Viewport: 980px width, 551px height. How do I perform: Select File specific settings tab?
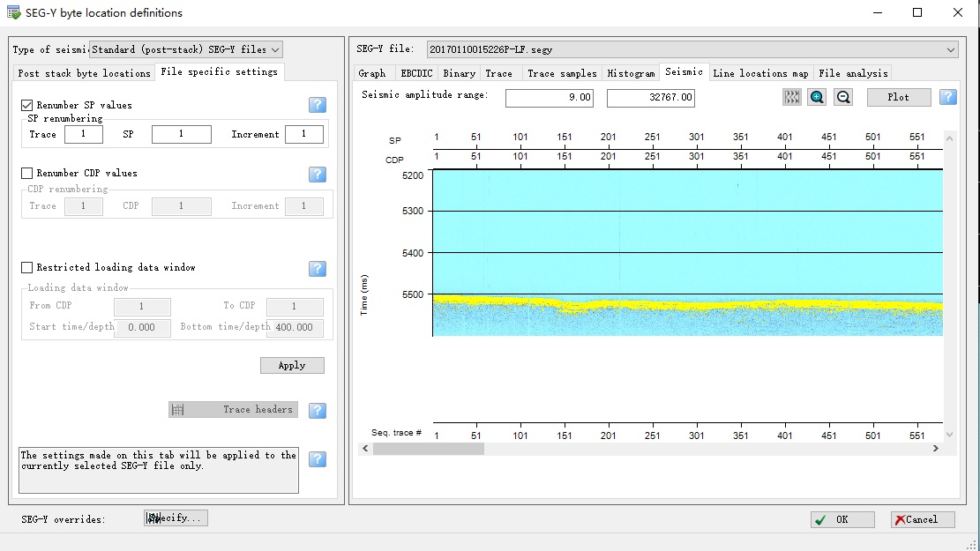point(219,71)
